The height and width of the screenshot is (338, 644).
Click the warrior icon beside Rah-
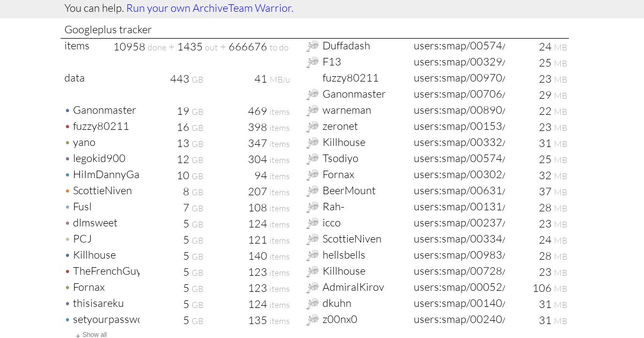click(313, 208)
